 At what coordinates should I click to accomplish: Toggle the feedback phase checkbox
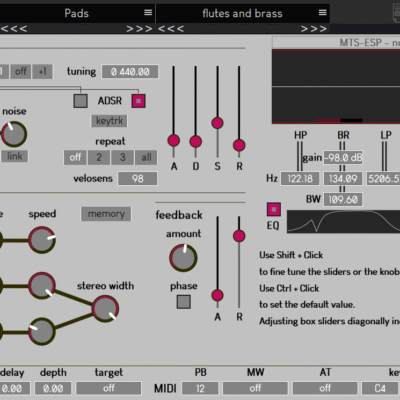[184, 302]
